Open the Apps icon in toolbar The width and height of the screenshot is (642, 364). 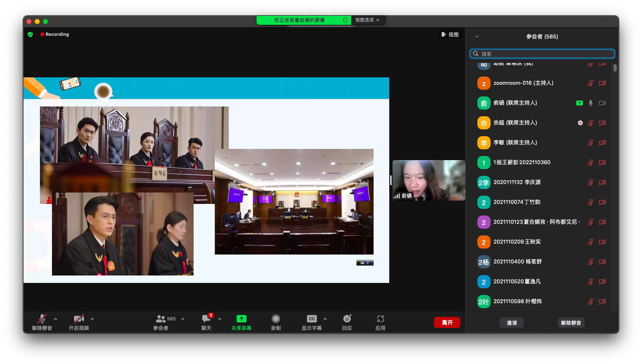[381, 319]
